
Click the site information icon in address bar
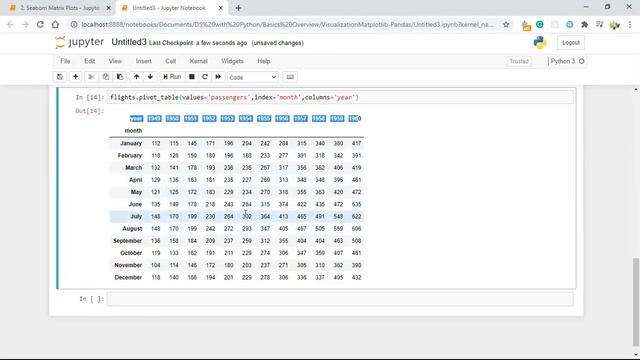coord(74,25)
